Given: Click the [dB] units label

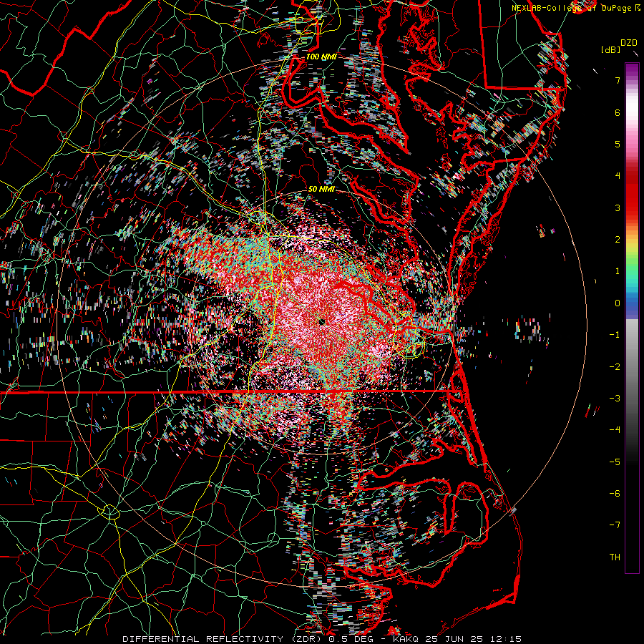Looking at the screenshot, I should pyautogui.click(x=610, y=50).
